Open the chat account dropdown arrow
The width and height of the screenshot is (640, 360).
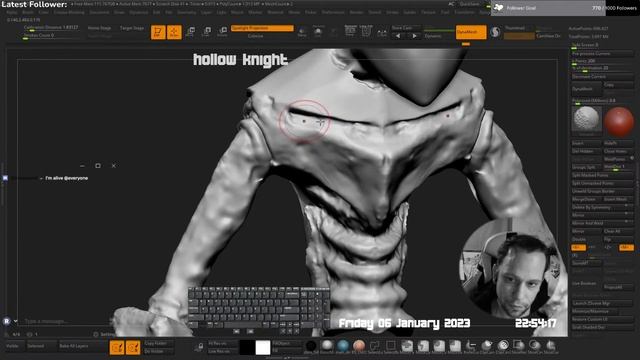tap(16, 321)
